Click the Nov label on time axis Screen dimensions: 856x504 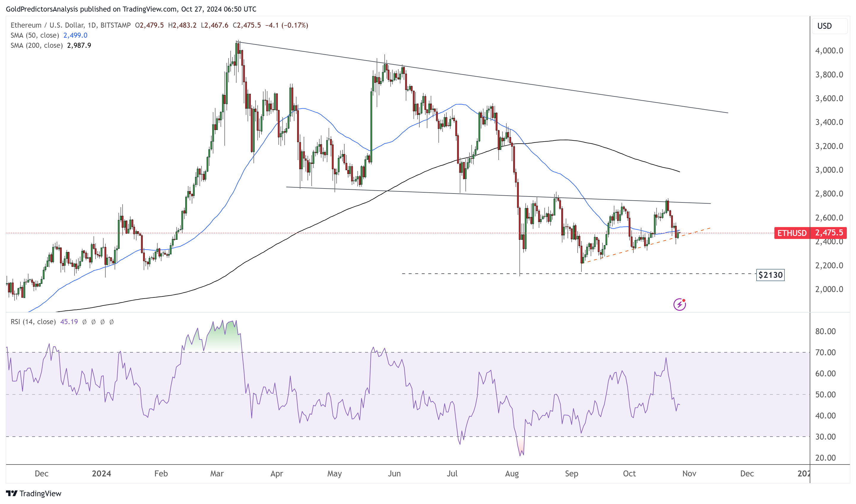689,473
